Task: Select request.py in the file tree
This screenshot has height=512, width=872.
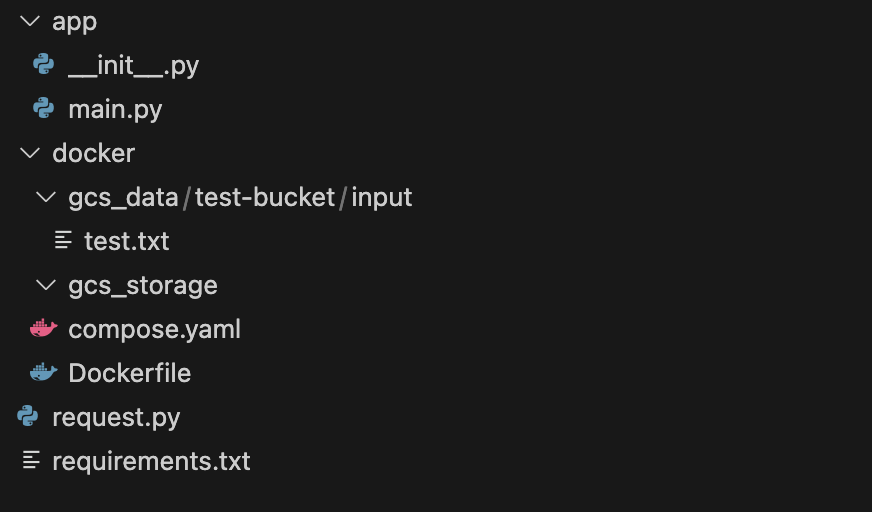Action: point(116,417)
